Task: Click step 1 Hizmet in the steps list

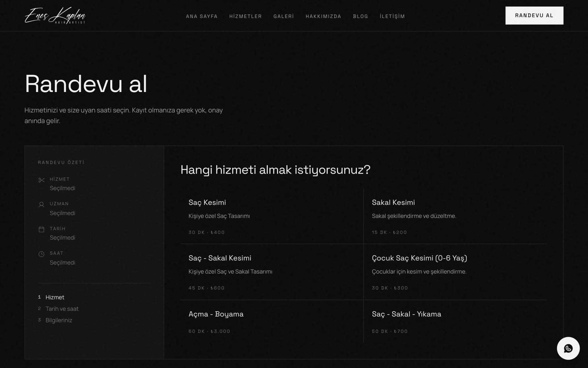Action: 51,297
